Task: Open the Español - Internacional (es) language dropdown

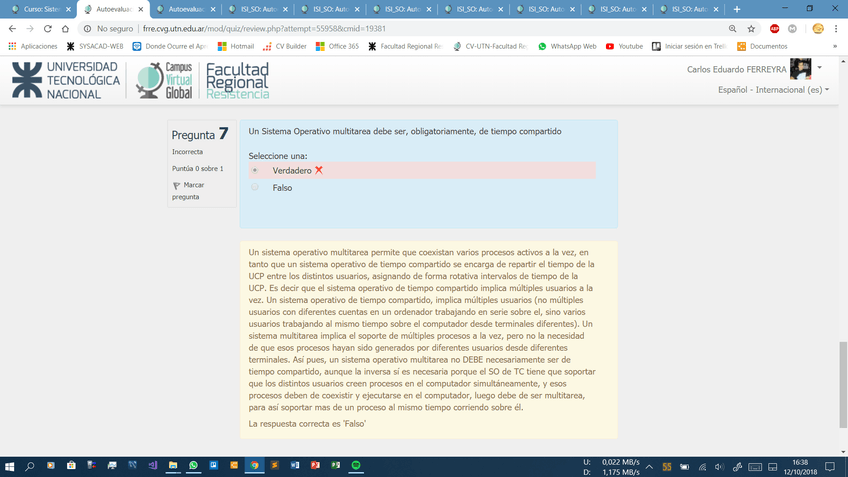Action: (x=773, y=90)
